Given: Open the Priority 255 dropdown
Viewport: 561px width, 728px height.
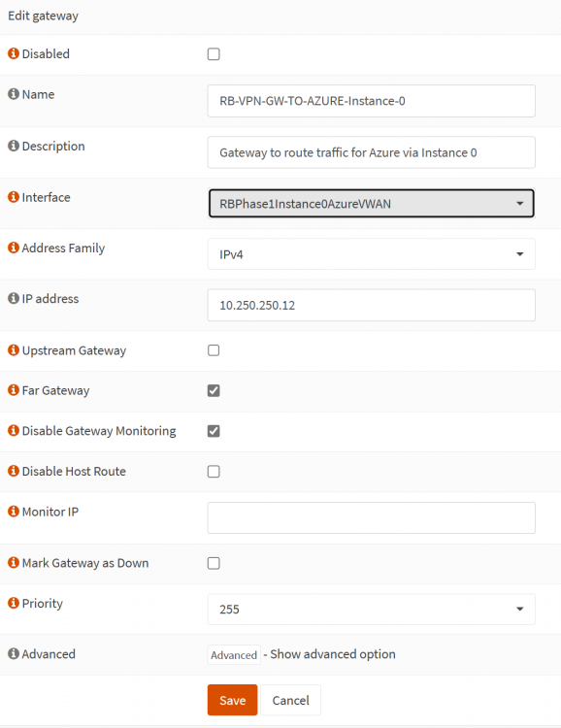Looking at the screenshot, I should click(x=371, y=609).
